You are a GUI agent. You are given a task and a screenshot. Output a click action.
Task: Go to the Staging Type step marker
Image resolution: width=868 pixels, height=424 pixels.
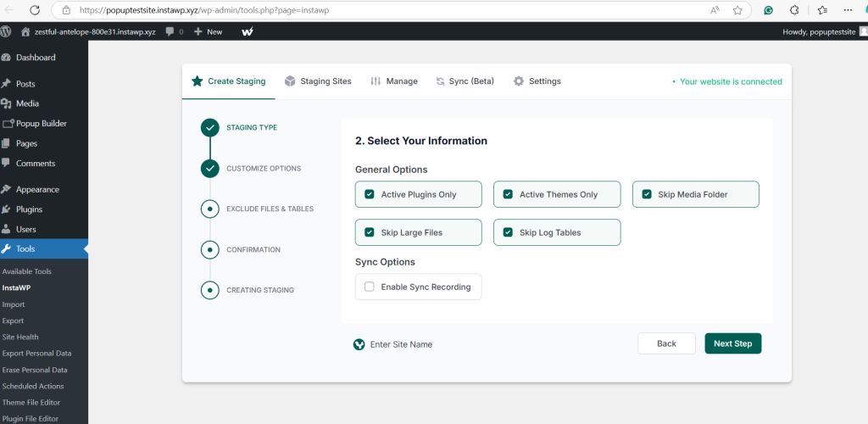[210, 127]
